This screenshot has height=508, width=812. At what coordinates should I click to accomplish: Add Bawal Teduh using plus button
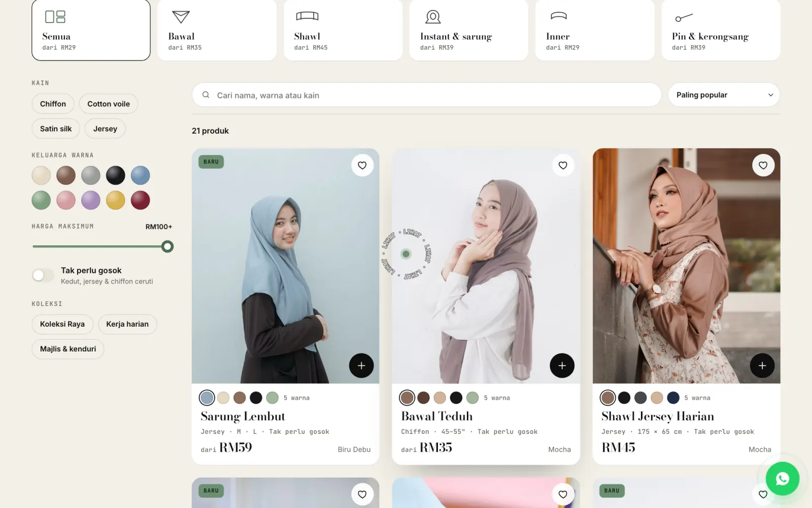pyautogui.click(x=562, y=366)
